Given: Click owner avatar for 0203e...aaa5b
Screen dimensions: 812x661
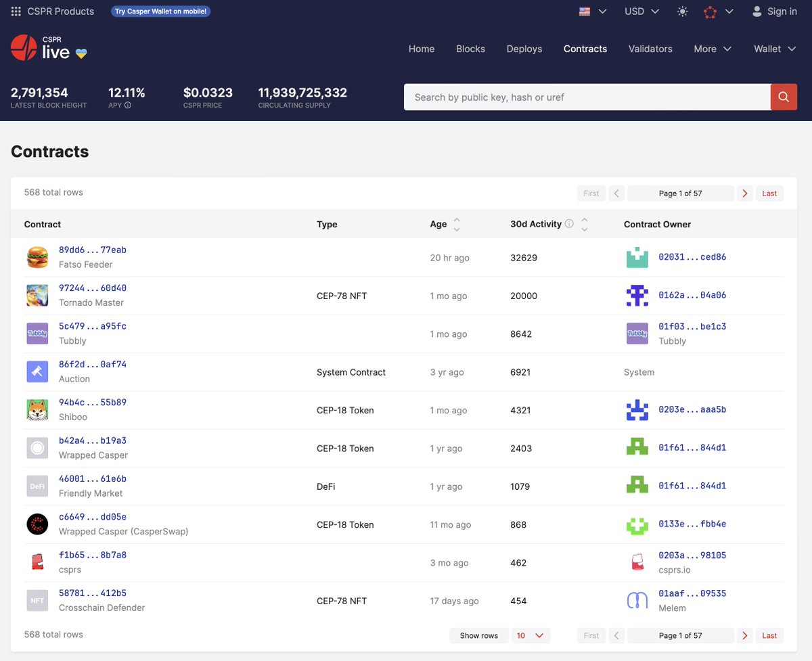Looking at the screenshot, I should [x=637, y=410].
